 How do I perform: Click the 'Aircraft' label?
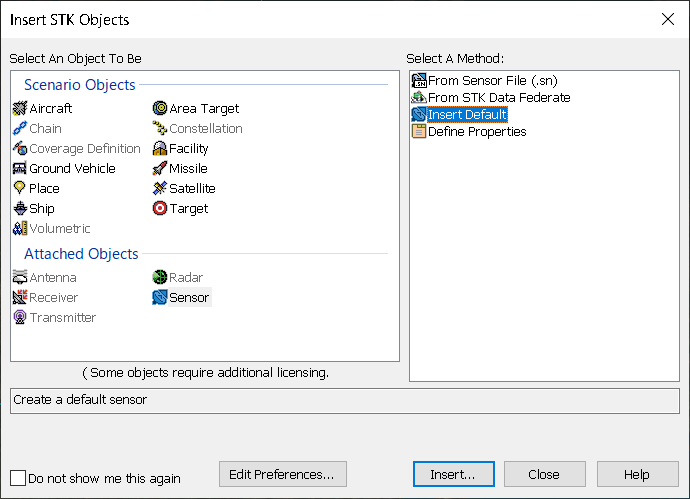coord(51,108)
